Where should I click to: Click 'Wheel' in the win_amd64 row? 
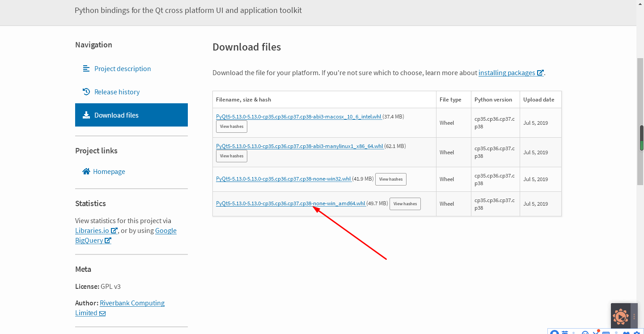point(447,204)
